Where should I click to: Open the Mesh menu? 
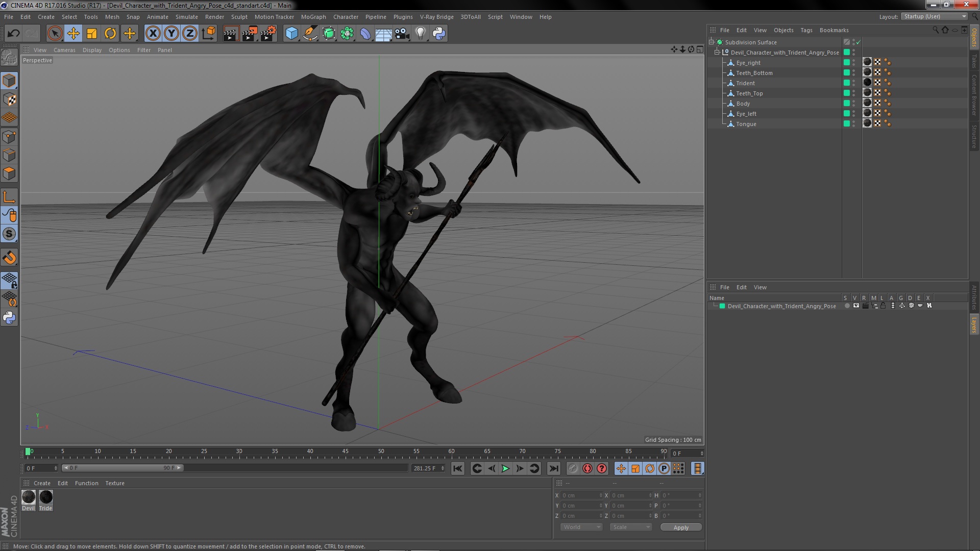click(x=112, y=17)
